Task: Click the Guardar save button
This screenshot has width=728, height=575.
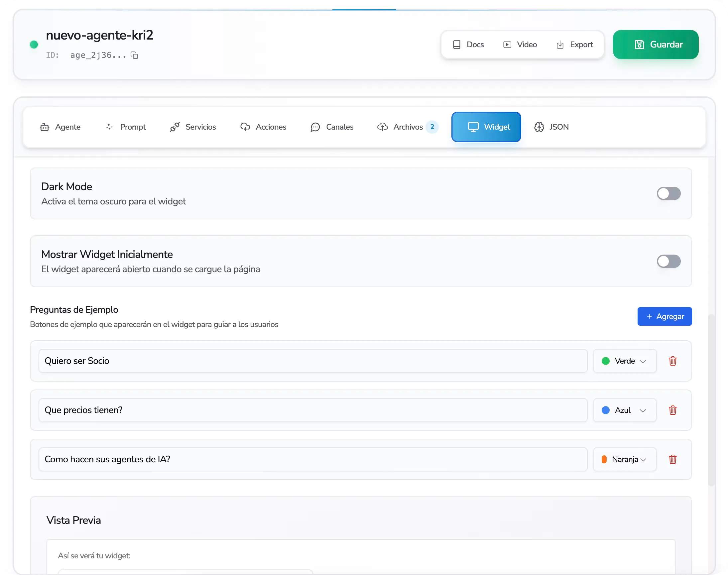Action: coord(655,45)
